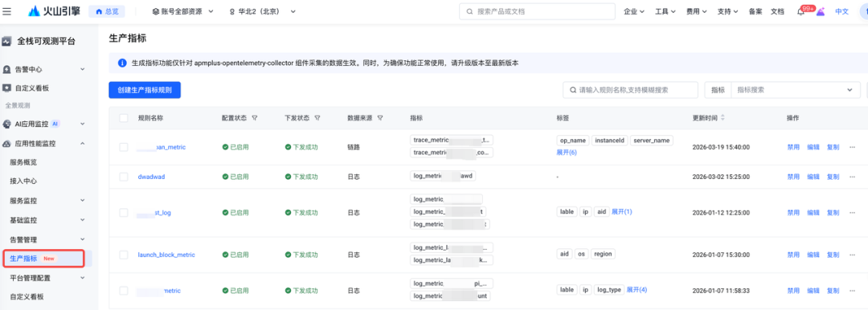
Task: Expand the 告警中心 sidebar section
Action: coord(83,70)
